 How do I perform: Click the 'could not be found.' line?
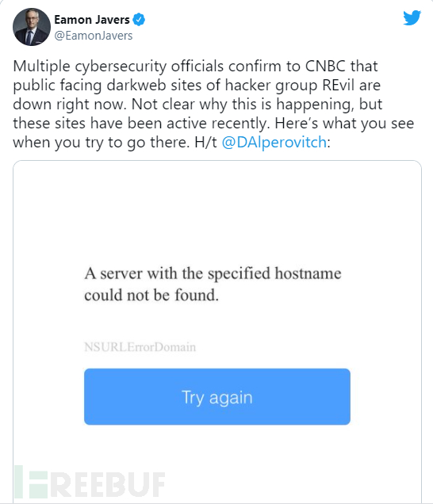click(151, 295)
